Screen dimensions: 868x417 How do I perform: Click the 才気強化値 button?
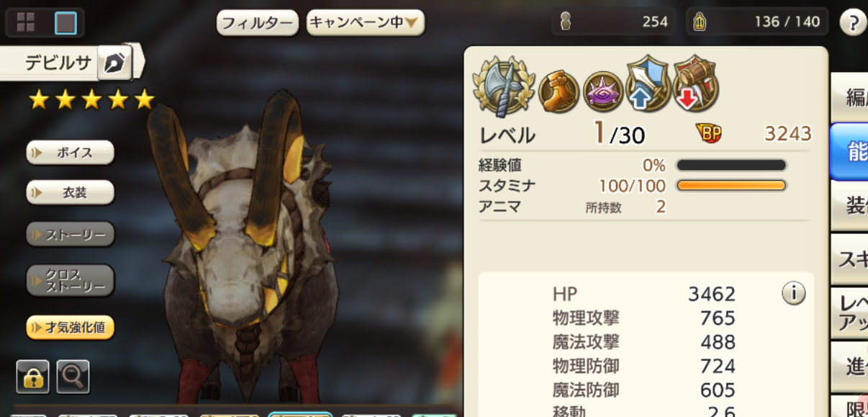71,328
